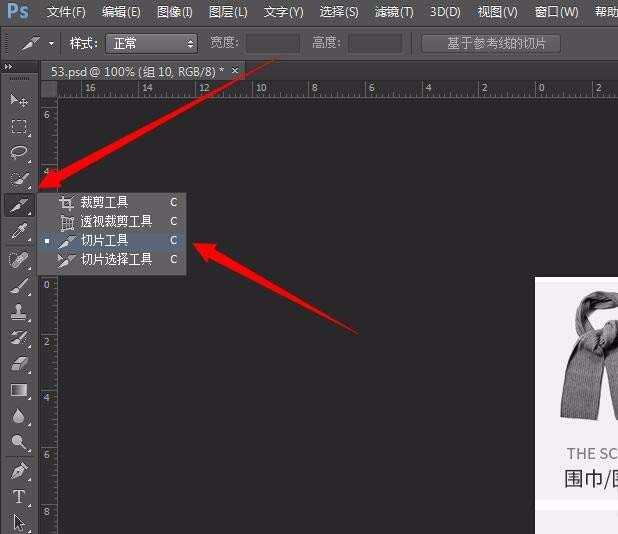Screen dimensions: 618x534
Task: Choose 切片选择工具 from the flyout
Action: pos(115,259)
